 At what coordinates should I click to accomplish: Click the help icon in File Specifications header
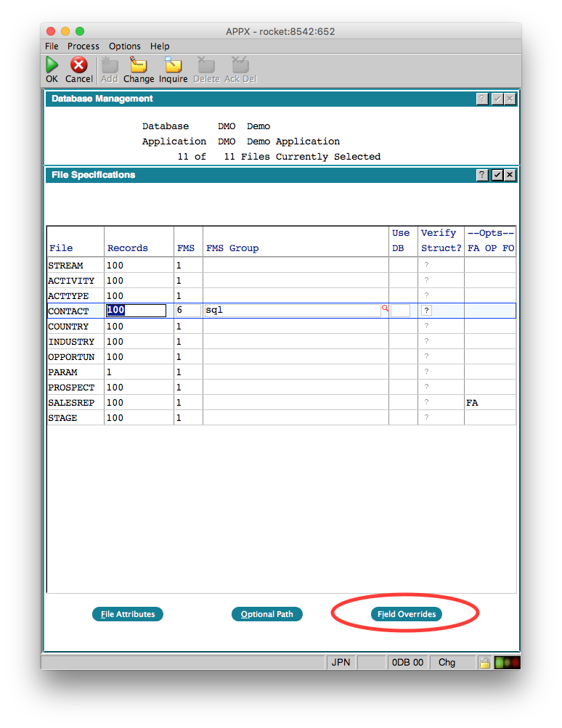click(x=483, y=175)
